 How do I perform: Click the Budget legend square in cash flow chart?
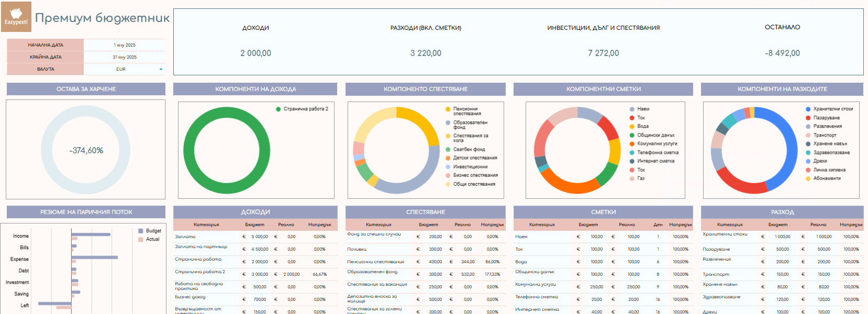coord(141,231)
